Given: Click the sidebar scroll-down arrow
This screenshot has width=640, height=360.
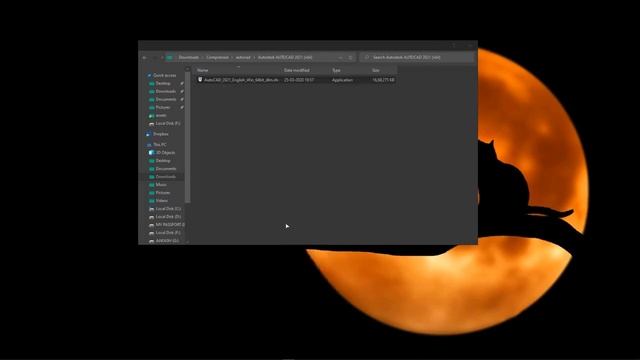Looking at the screenshot, I should 187,242.
